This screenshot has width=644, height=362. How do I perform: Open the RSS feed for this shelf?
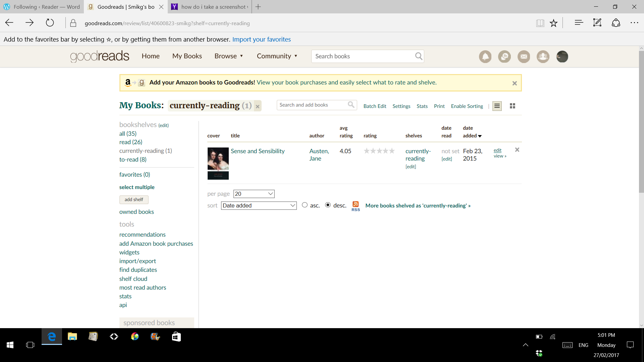[356, 205]
